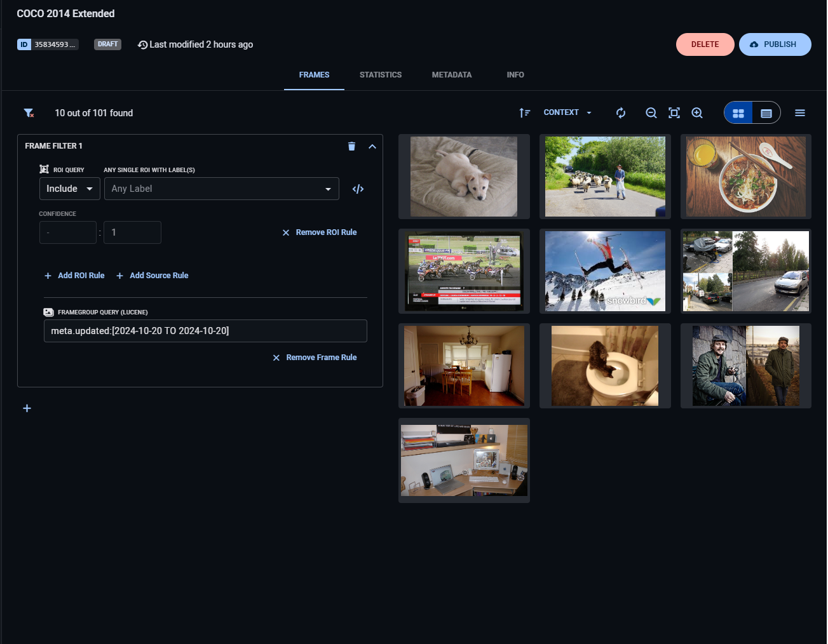Open the CONTEXT dropdown menu
This screenshot has width=828, height=644.
point(567,112)
